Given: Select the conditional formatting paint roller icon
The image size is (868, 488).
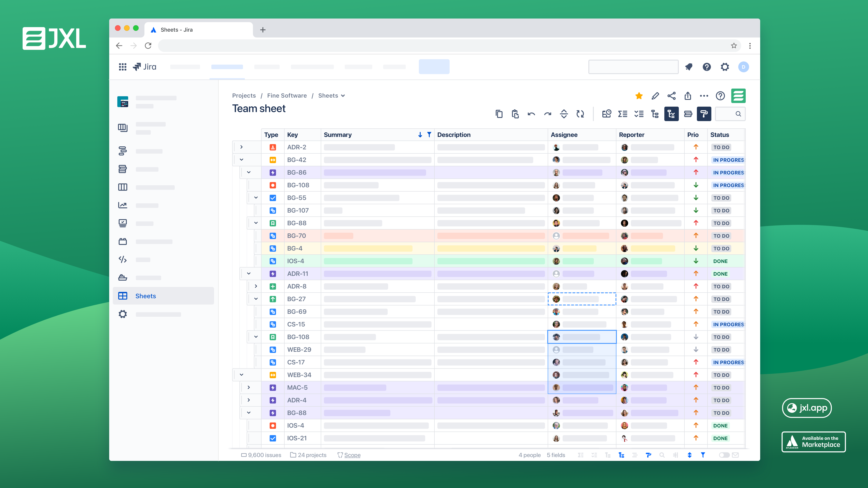Looking at the screenshot, I should [x=704, y=114].
